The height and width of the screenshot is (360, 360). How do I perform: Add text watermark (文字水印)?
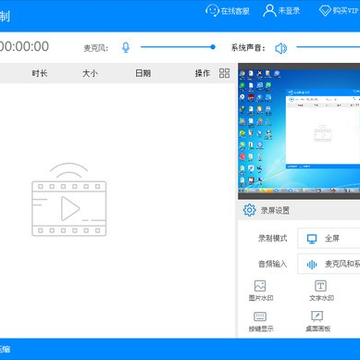tap(321, 291)
